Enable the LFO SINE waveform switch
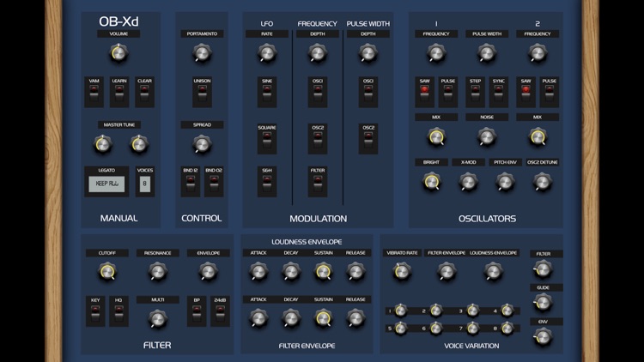 point(267,94)
